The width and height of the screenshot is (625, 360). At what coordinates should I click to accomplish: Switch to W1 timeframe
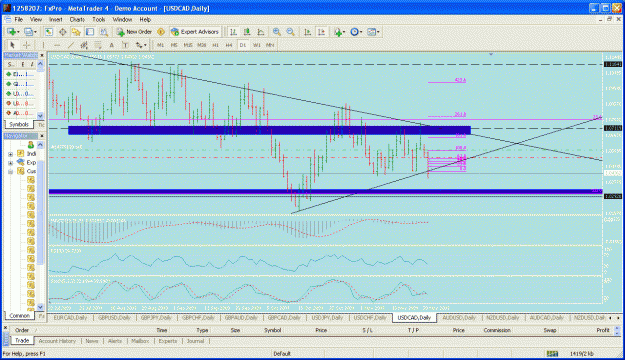point(257,45)
